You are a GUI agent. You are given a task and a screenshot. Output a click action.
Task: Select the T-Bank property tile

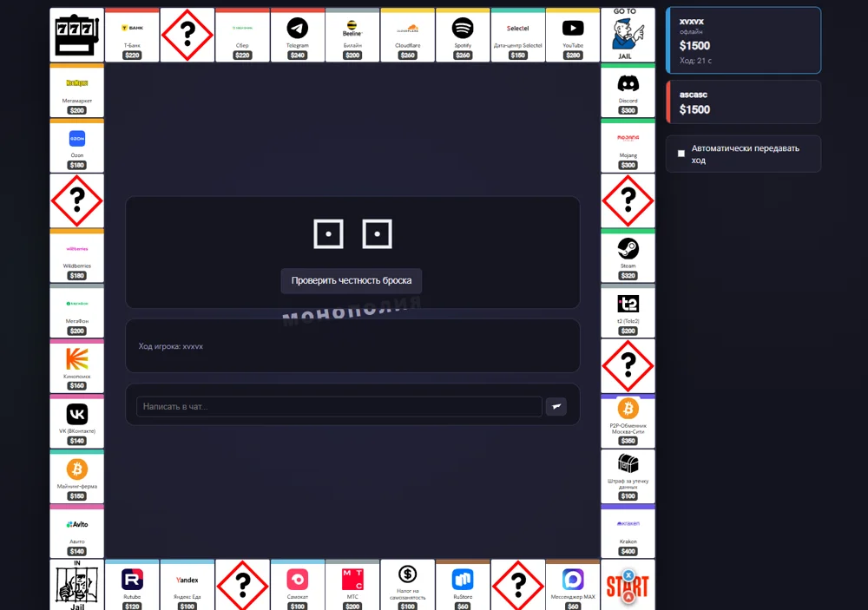(x=132, y=35)
